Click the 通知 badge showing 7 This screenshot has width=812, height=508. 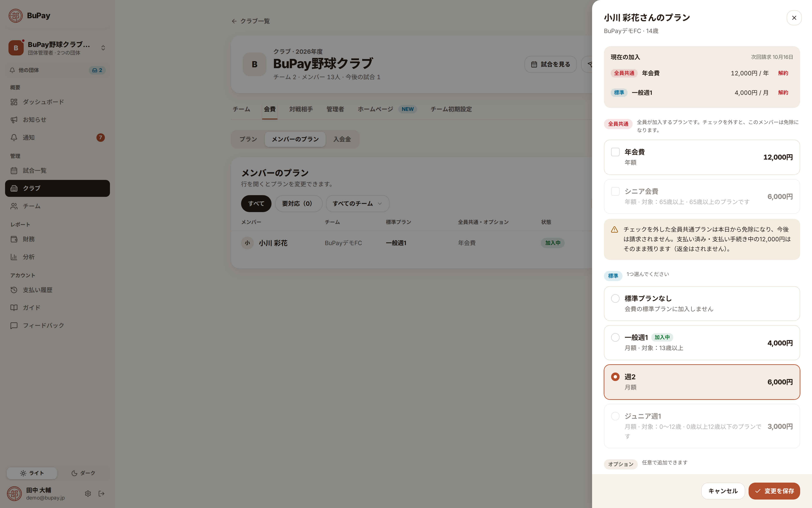(100, 137)
